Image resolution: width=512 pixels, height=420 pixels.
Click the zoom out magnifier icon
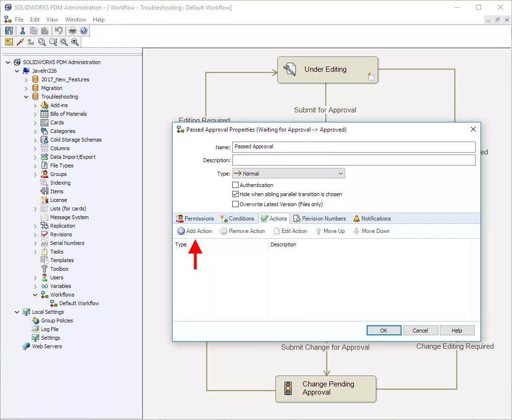coord(75,42)
